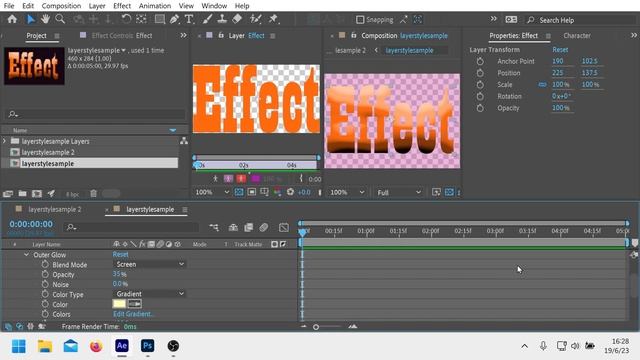Screen dimensions: 640x360
Task: Show hidden panels via Project panel chevrons
Action: (x=183, y=36)
